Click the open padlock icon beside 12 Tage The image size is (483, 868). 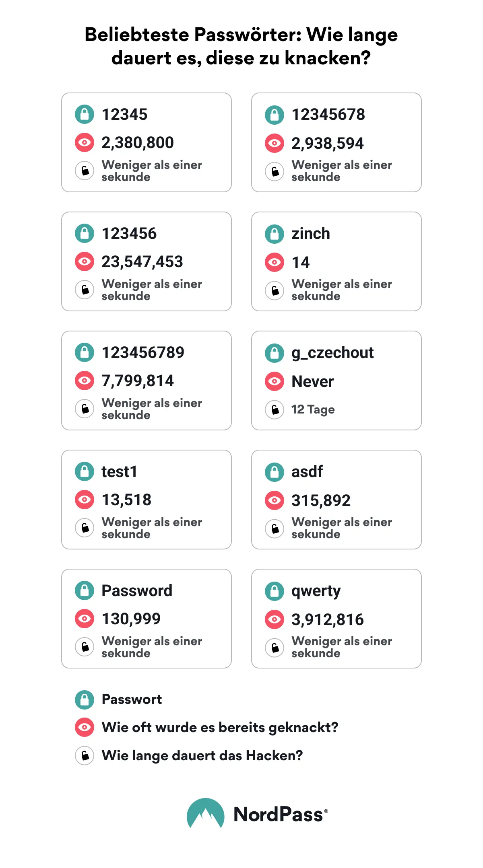point(275,409)
